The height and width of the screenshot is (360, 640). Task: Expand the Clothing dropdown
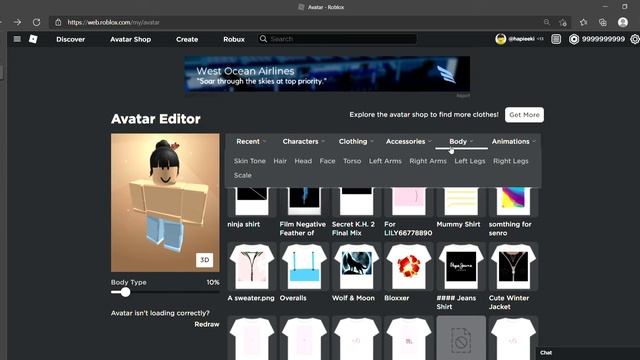click(356, 141)
